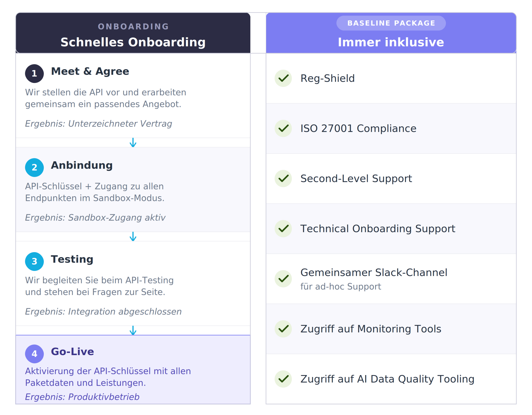Click the arrow below the Anbindung step
The image size is (532, 415).
[133, 237]
